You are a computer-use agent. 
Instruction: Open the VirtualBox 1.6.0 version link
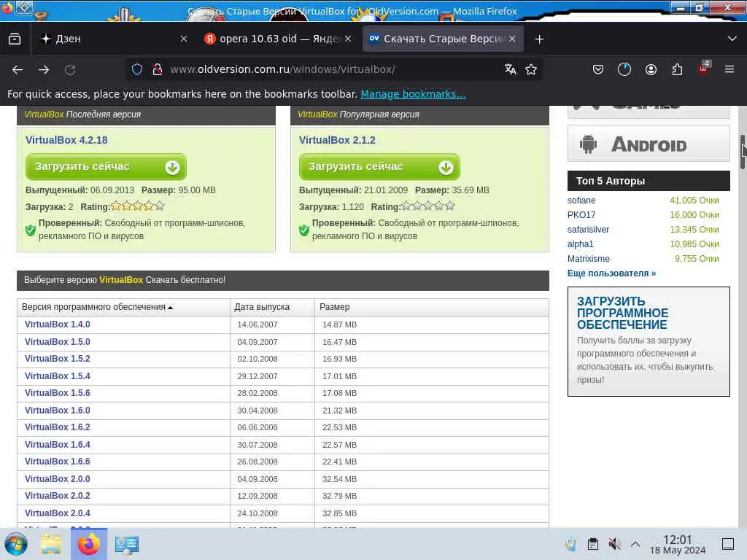click(x=57, y=410)
